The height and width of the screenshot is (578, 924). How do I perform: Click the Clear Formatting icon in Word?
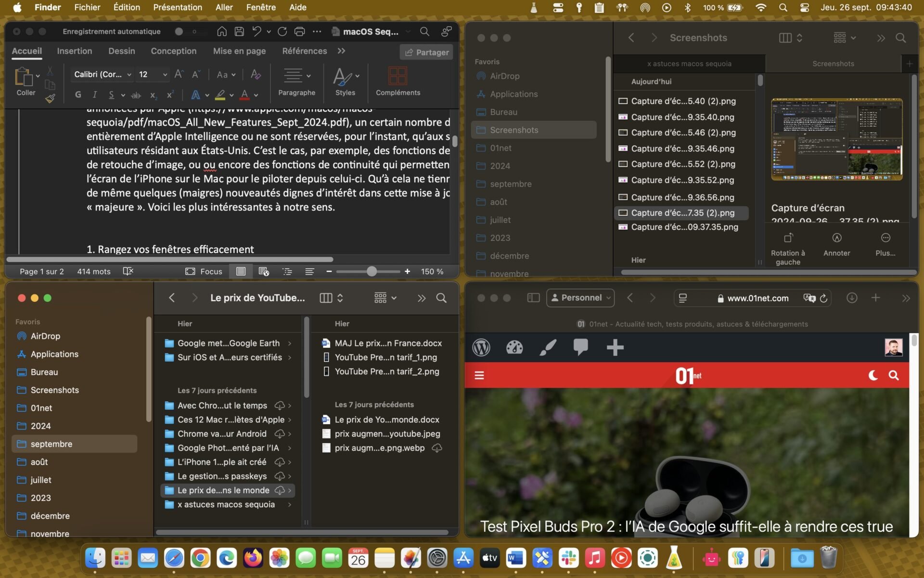[x=256, y=75]
